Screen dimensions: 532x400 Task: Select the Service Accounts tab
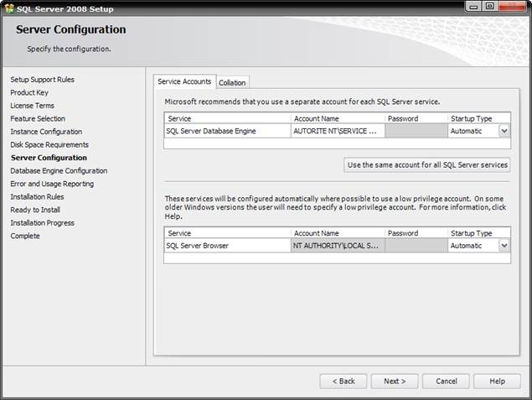pos(184,81)
